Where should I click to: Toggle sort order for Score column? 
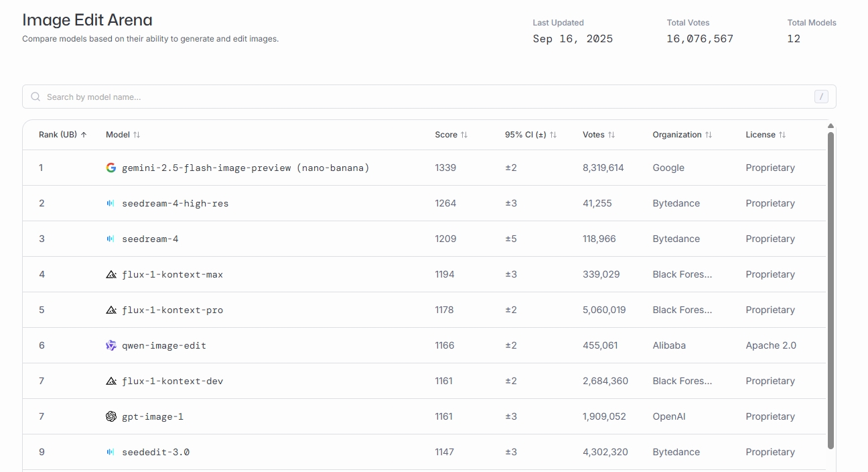[451, 135]
